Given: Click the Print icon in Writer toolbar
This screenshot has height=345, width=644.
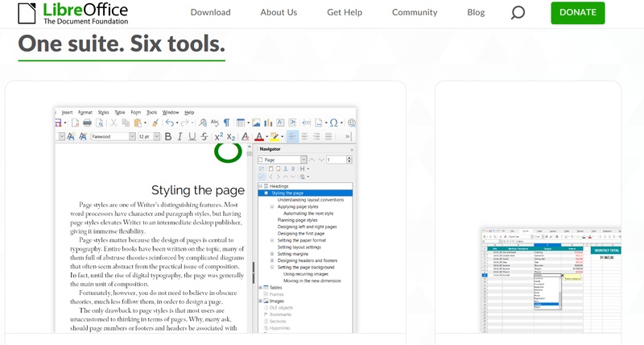Looking at the screenshot, I should (x=87, y=123).
